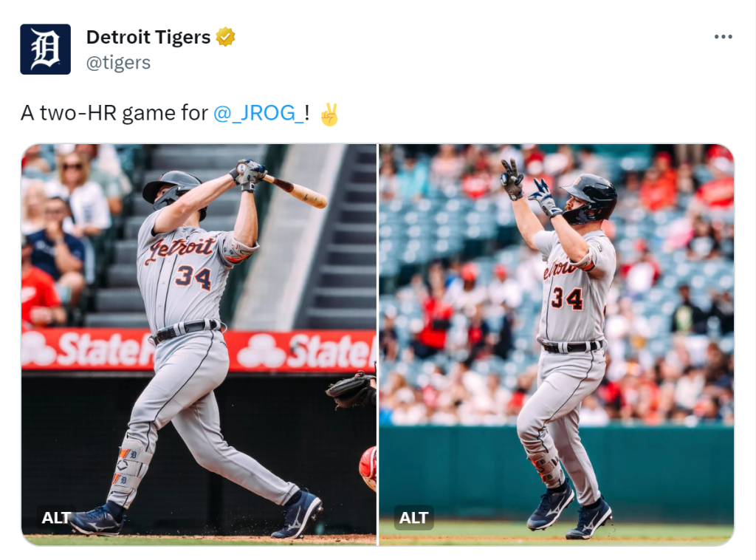The image size is (756, 560).
Task: Show ALT text for the left swinging photo
Action: tap(56, 518)
